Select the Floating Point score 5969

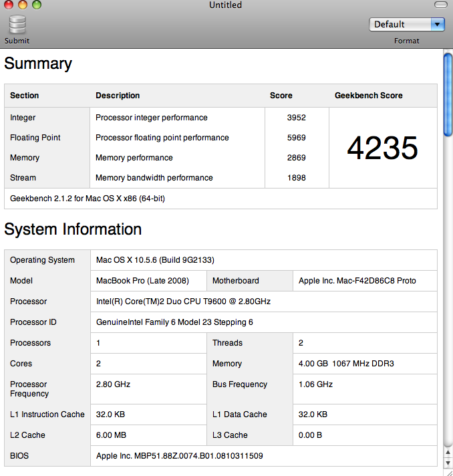pos(297,138)
